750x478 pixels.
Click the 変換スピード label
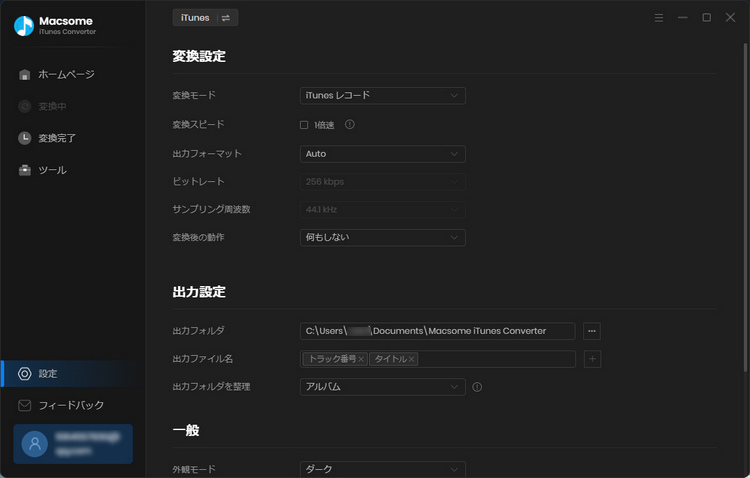pos(198,124)
